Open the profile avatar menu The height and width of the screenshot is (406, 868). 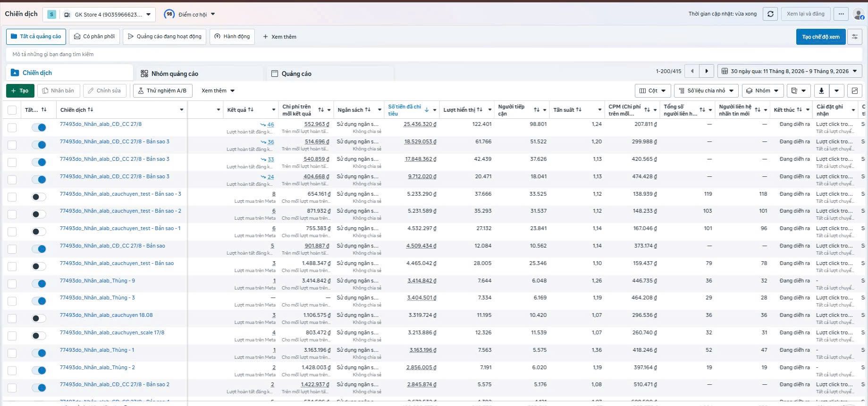click(859, 14)
